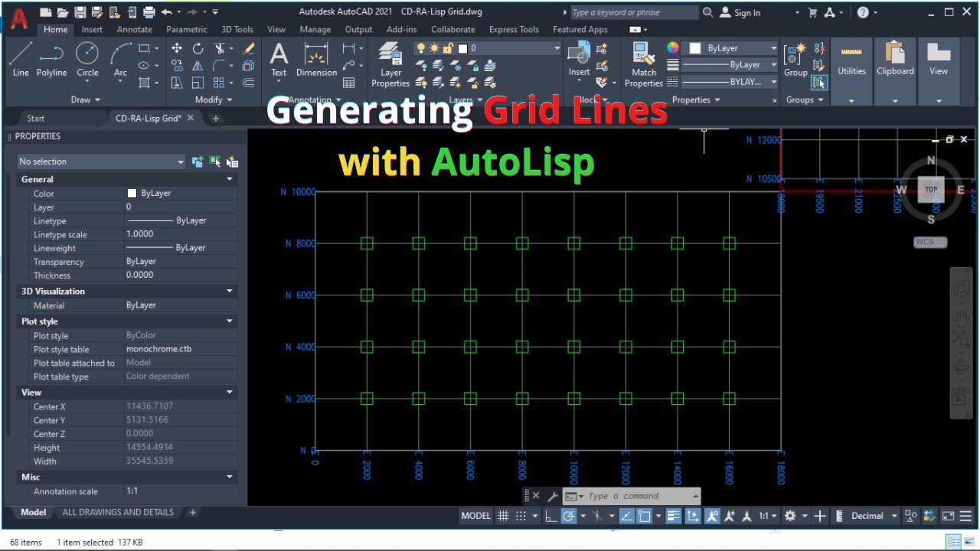This screenshot has height=551, width=980.
Task: Open ALL DRAWINGS AND DETAILS layout tab
Action: coord(118,512)
